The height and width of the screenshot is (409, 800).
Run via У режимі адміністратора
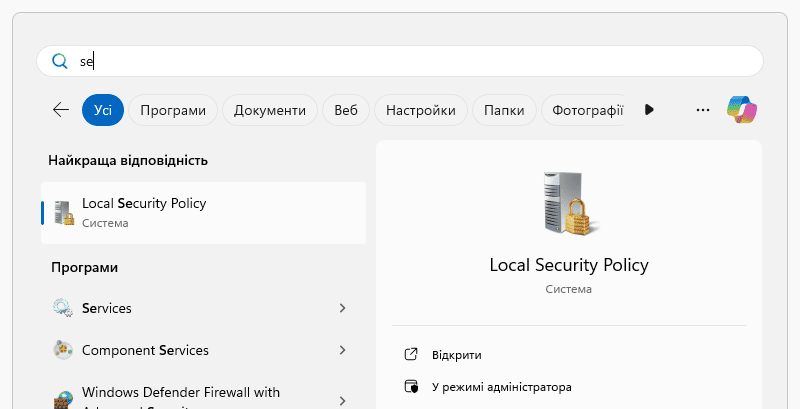point(501,386)
